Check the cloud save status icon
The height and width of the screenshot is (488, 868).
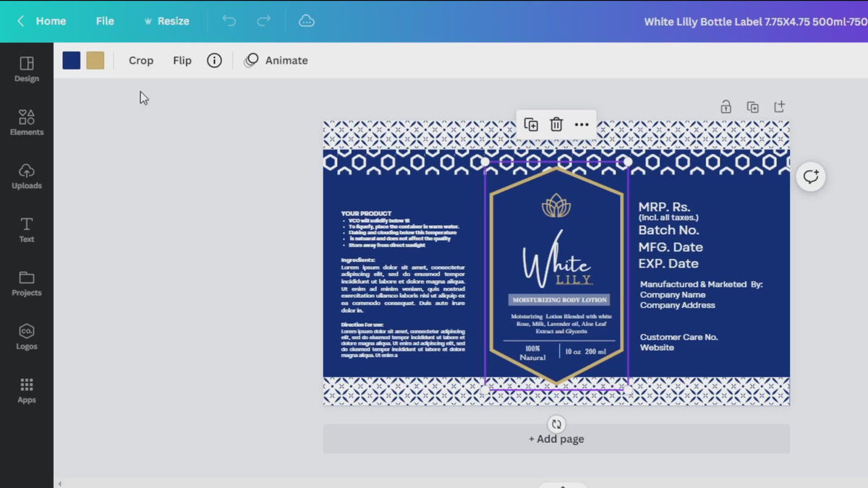coord(307,21)
